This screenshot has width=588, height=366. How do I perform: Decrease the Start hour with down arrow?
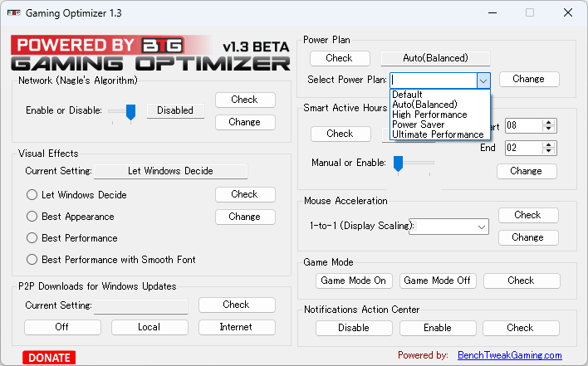click(549, 129)
